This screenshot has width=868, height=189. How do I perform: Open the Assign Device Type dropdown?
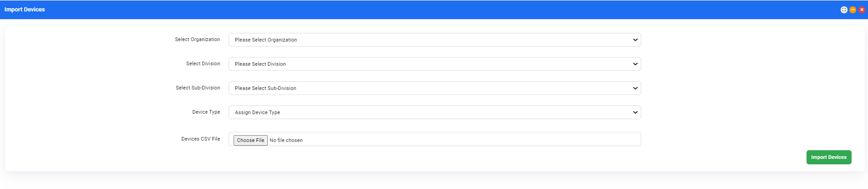pyautogui.click(x=434, y=112)
